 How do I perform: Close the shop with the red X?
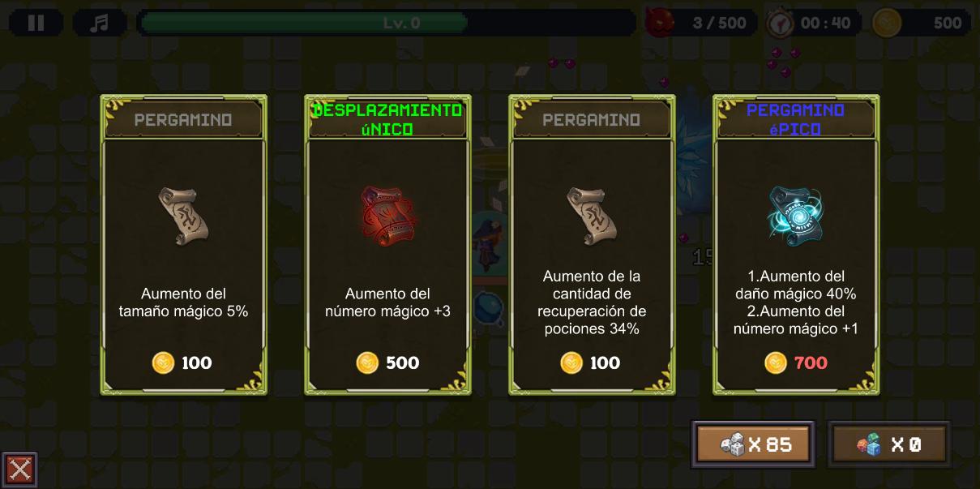pyautogui.click(x=19, y=470)
